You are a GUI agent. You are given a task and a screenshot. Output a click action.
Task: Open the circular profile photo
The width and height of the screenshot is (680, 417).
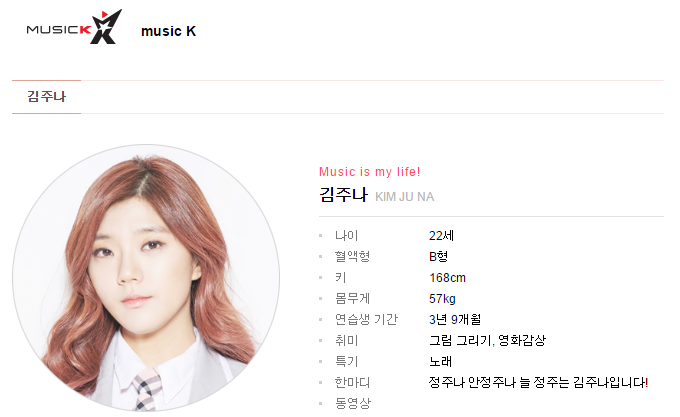pos(146,277)
